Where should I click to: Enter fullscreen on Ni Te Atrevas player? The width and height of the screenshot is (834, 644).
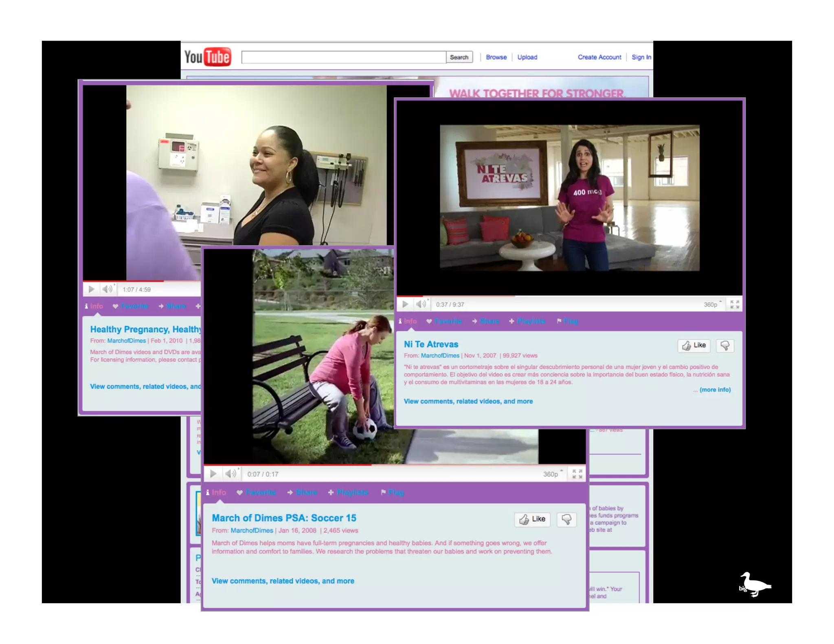pos(735,304)
